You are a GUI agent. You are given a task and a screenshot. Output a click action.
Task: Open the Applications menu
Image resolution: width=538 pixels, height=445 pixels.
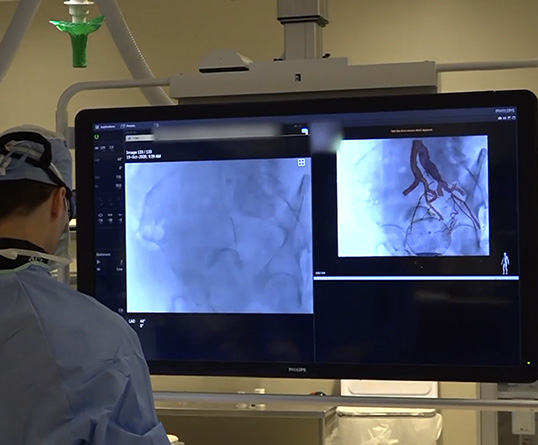[105, 127]
